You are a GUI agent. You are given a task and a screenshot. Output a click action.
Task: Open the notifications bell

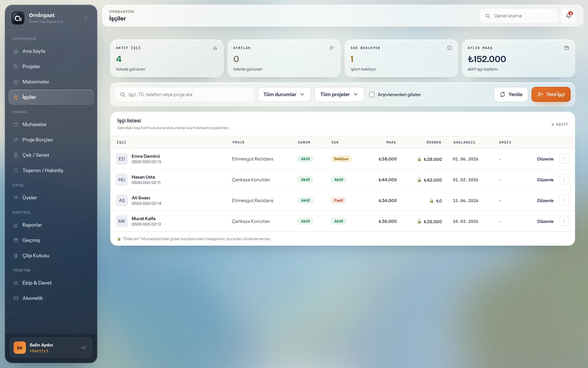pyautogui.click(x=568, y=16)
